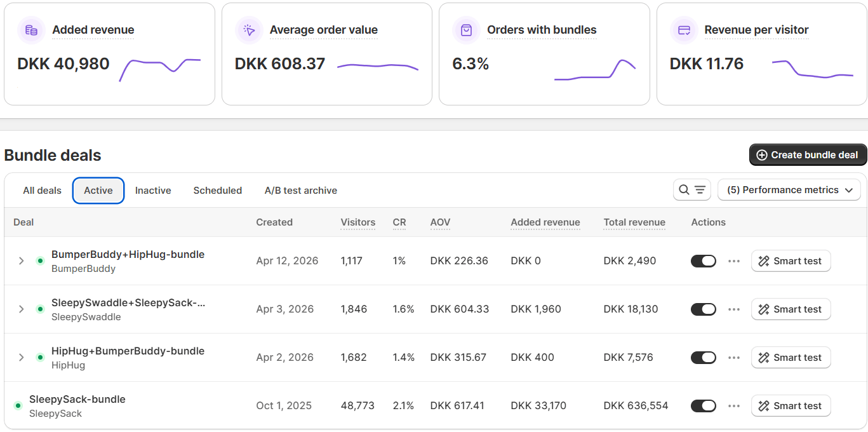The image size is (868, 432).
Task: Click the Revenue per visitor card icon
Action: tap(684, 30)
